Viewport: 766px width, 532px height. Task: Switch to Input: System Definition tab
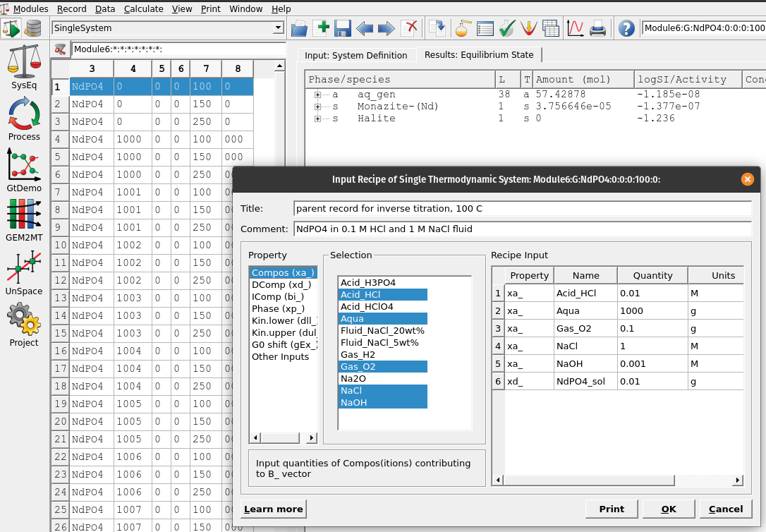pyautogui.click(x=356, y=55)
